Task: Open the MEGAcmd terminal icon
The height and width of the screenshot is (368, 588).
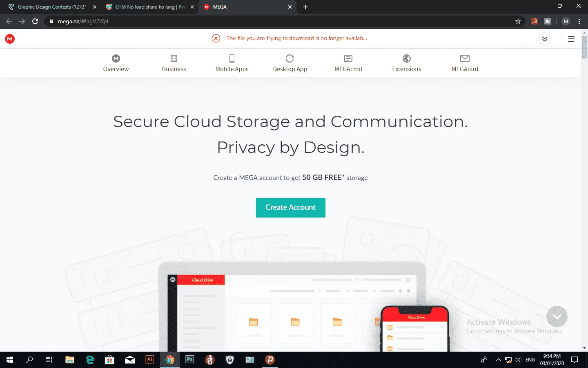Action: 348,58
